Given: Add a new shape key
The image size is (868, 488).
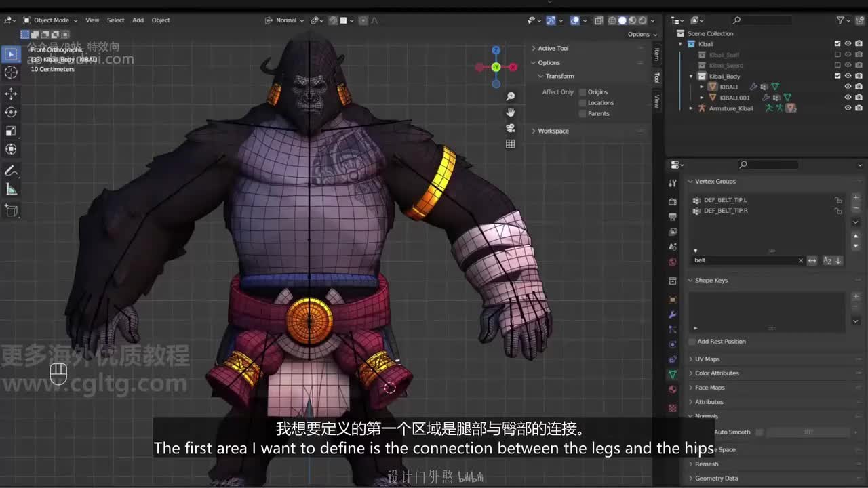Looking at the screenshot, I should pos(856,297).
